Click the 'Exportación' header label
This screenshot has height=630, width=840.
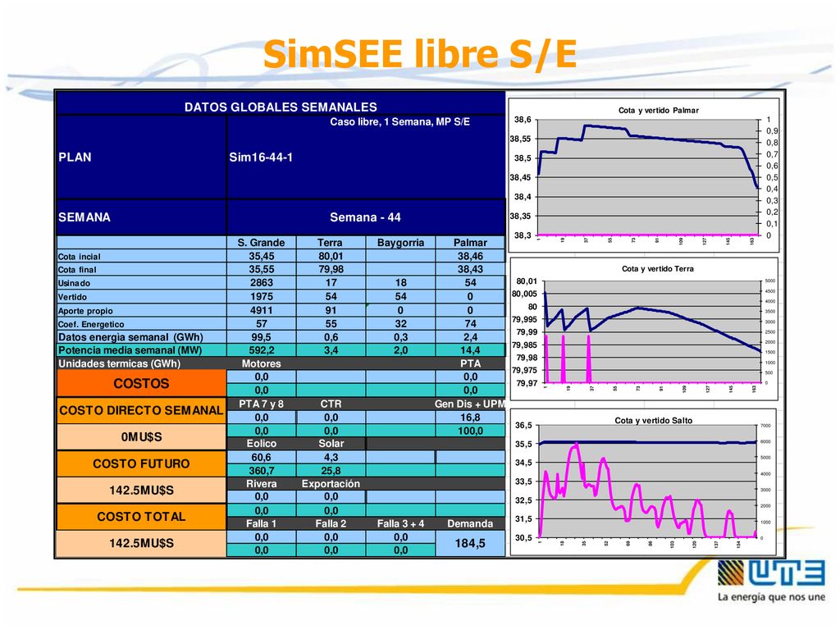(331, 484)
